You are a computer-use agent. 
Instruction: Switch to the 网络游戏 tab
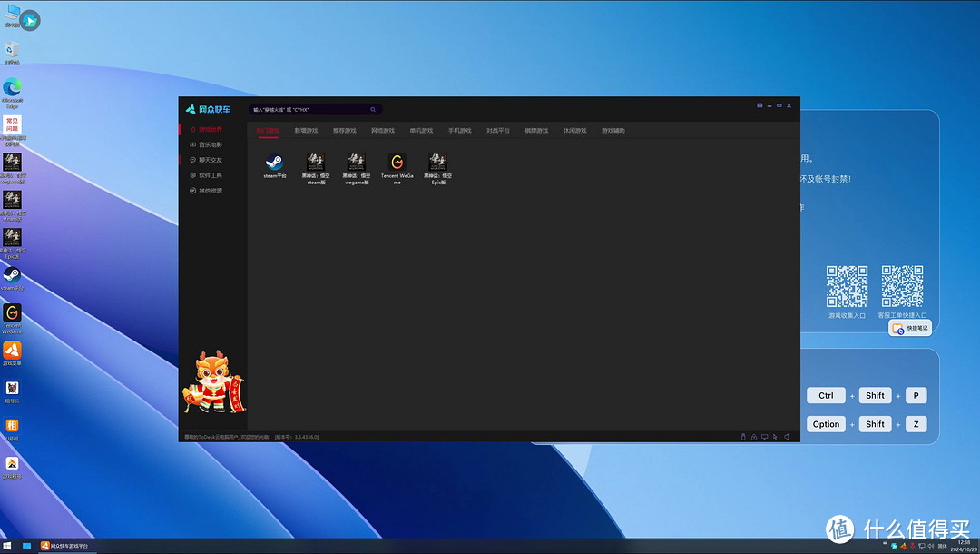pyautogui.click(x=383, y=131)
